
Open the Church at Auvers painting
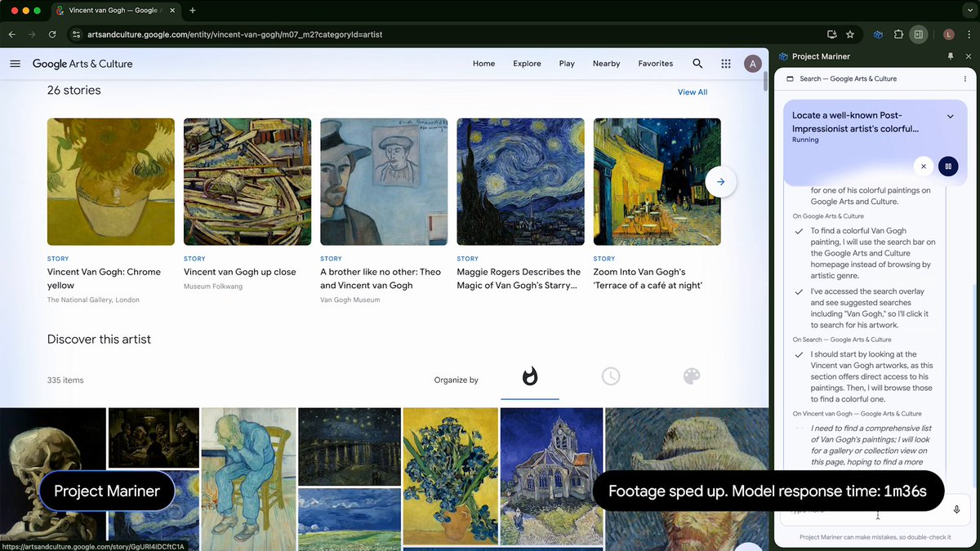point(551,475)
